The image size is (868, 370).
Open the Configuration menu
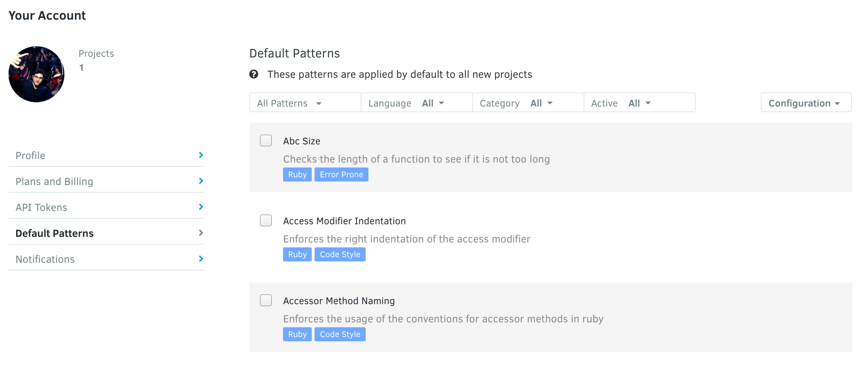coord(806,103)
